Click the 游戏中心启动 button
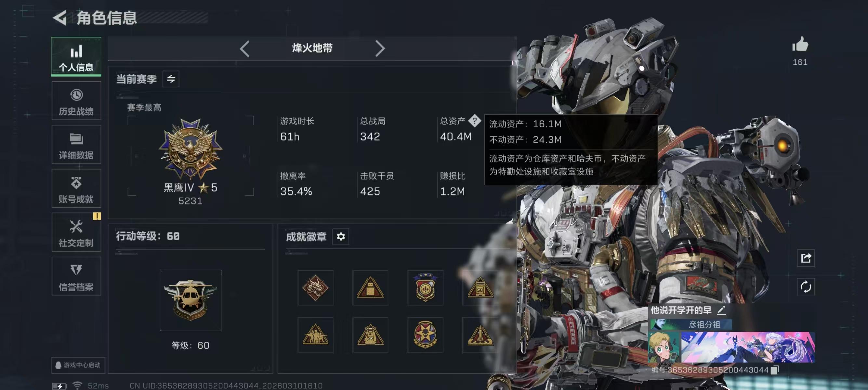Screen dimensions: 868x390 coord(78,365)
